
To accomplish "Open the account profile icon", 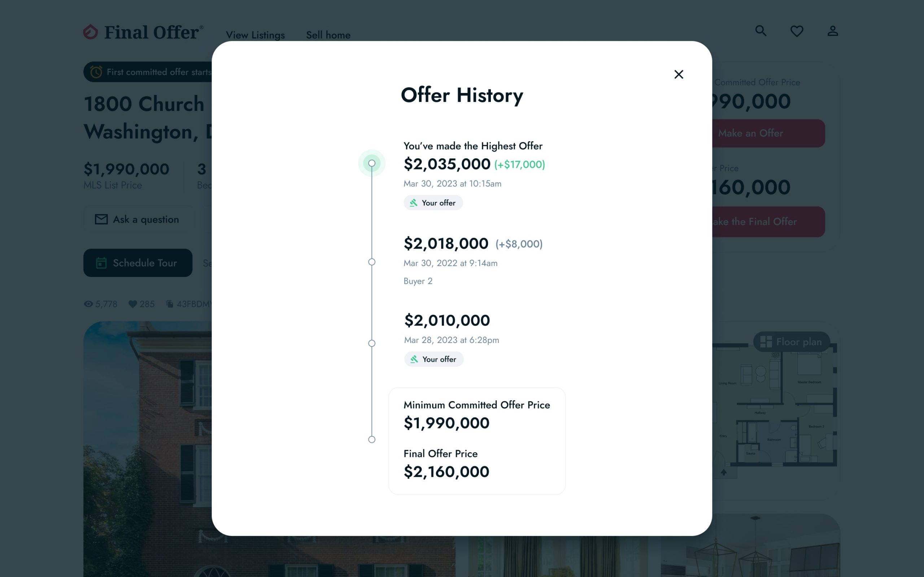I will click(833, 31).
